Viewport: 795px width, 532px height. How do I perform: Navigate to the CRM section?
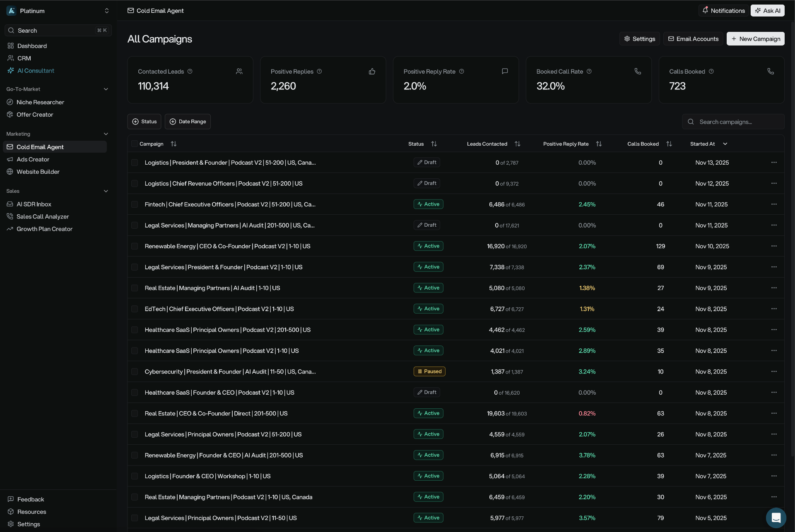coord(24,58)
